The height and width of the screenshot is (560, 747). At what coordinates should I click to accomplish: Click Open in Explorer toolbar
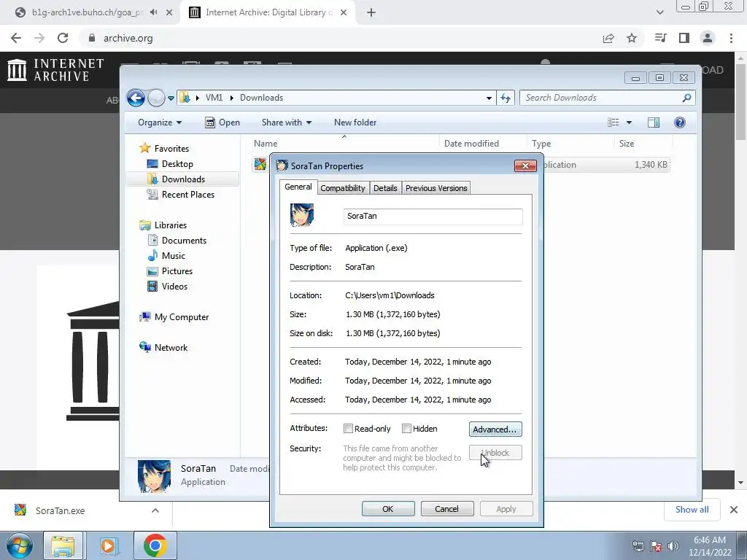click(222, 122)
